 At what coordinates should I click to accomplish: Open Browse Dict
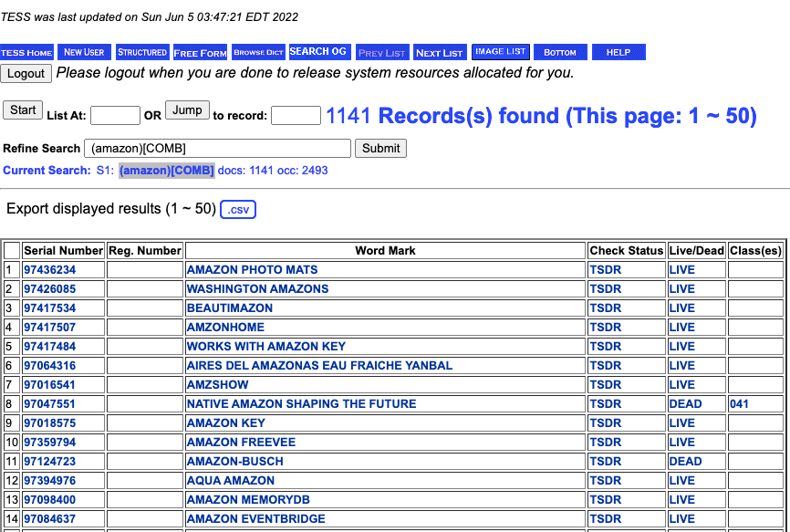point(258,52)
